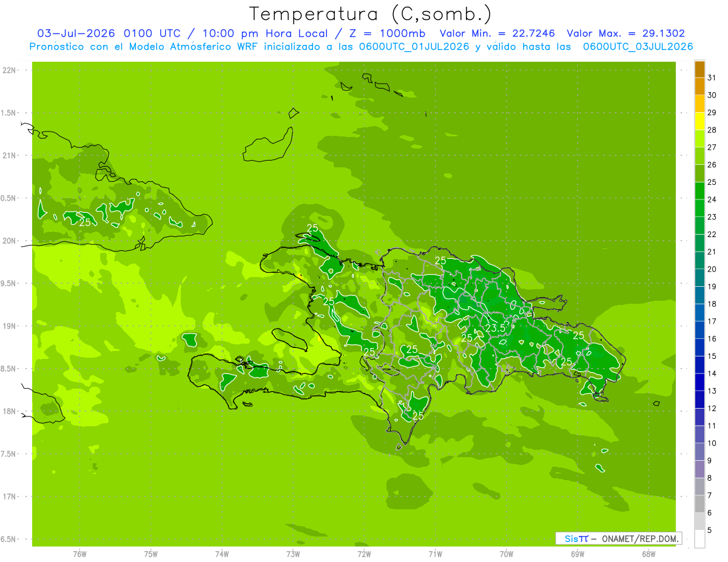Click the "6.5N" latitude tick label
The image size is (728, 562).
(9, 540)
